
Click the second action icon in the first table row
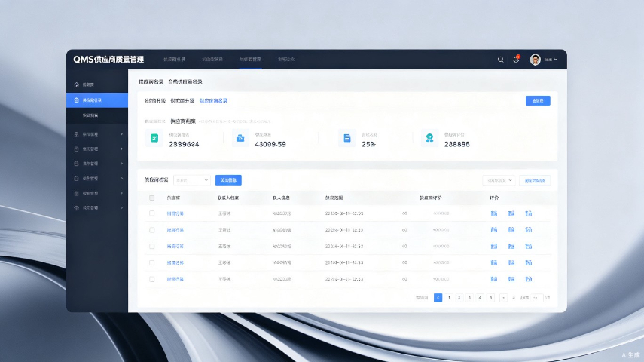tap(511, 213)
